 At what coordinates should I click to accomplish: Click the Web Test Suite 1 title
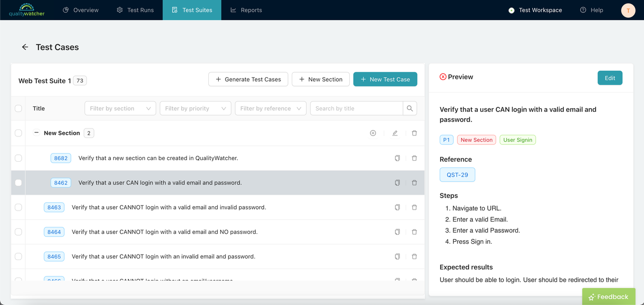pyautogui.click(x=45, y=81)
